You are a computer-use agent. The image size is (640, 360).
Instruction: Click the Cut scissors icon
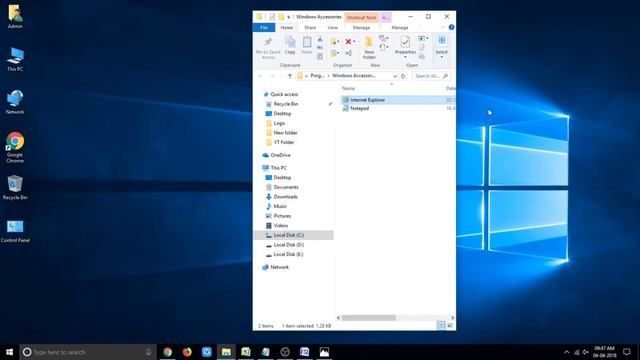(x=320, y=39)
